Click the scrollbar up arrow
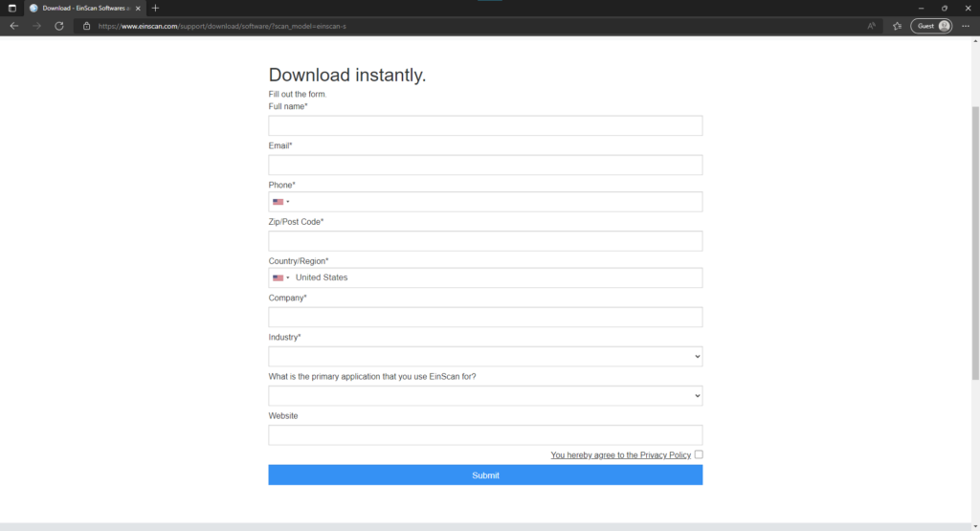 (975, 41)
